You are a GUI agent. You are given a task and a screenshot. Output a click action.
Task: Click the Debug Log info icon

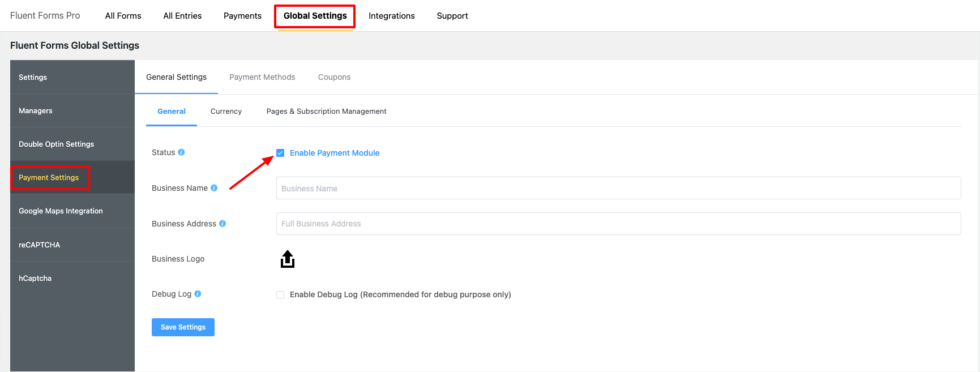(x=198, y=294)
